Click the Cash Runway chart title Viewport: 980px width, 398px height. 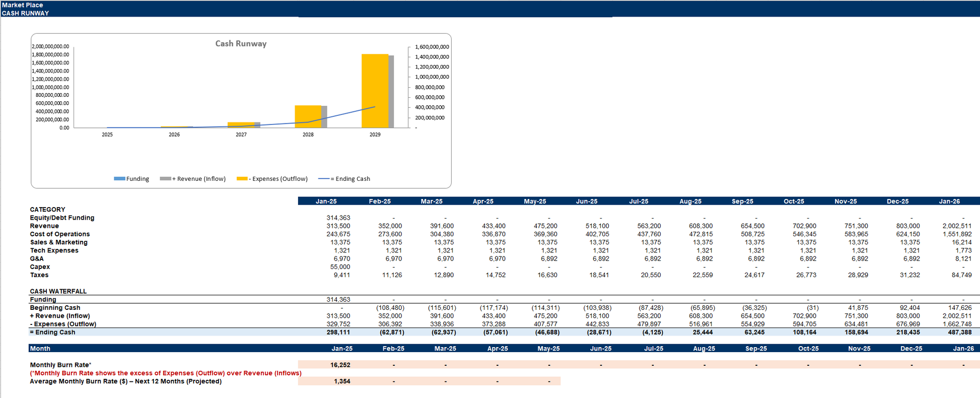tap(241, 44)
